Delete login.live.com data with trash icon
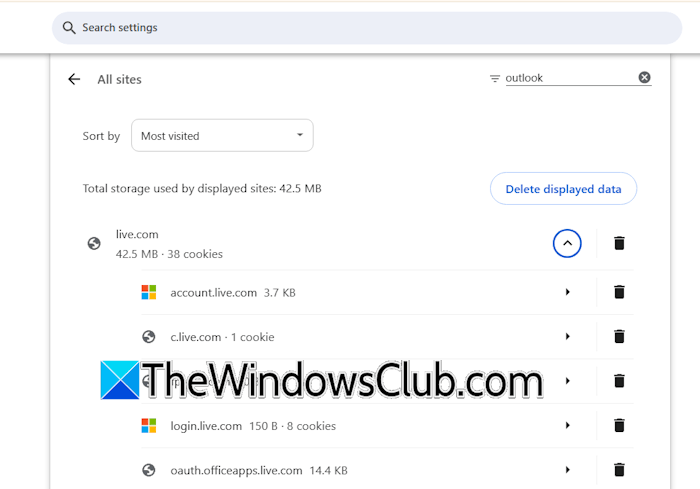700x489 pixels. click(x=619, y=425)
